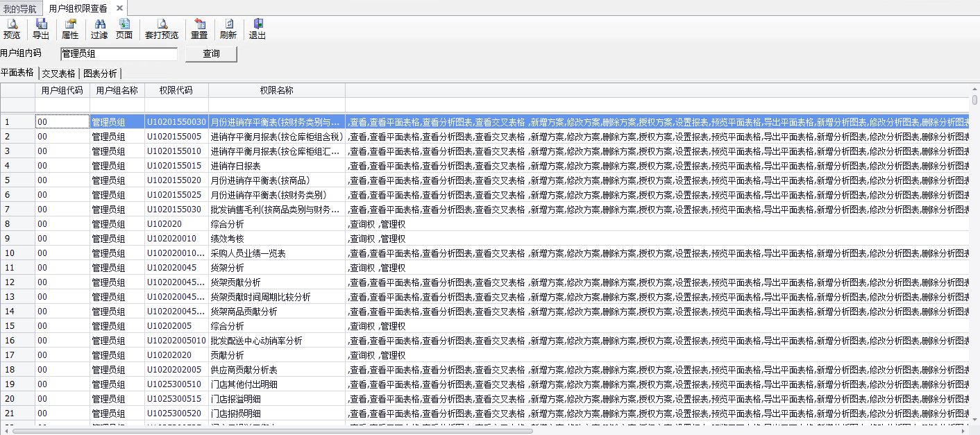This screenshot has height=435, width=980.
Task: Select permission code U1020155025
Action: 176,195
